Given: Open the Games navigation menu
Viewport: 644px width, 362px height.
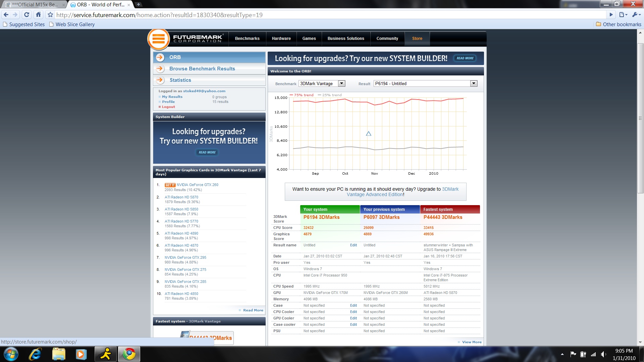Looking at the screenshot, I should coord(309,39).
